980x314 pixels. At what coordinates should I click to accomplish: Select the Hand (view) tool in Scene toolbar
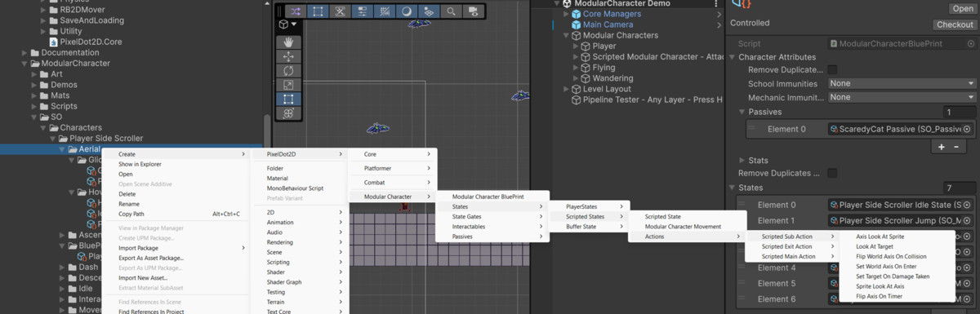(x=288, y=42)
